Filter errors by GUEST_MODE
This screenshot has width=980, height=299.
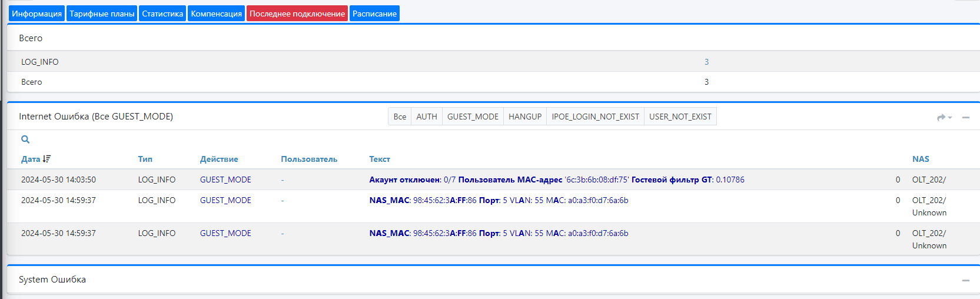pyautogui.click(x=473, y=117)
